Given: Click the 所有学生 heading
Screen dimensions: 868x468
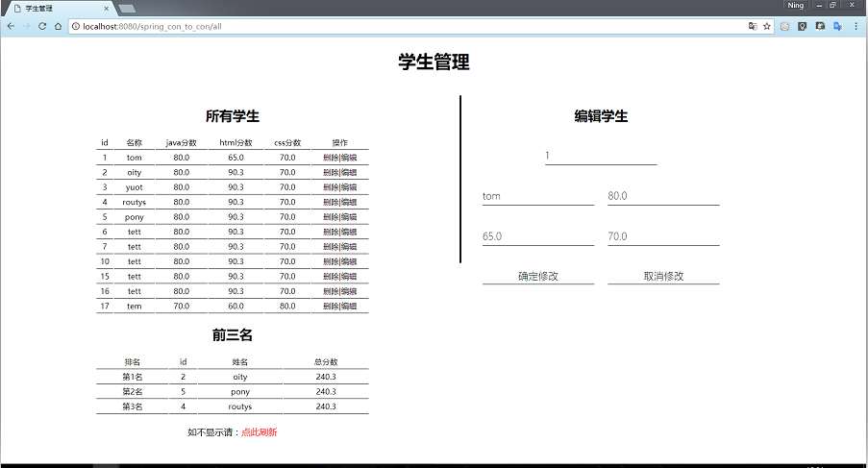Looking at the screenshot, I should point(233,116).
